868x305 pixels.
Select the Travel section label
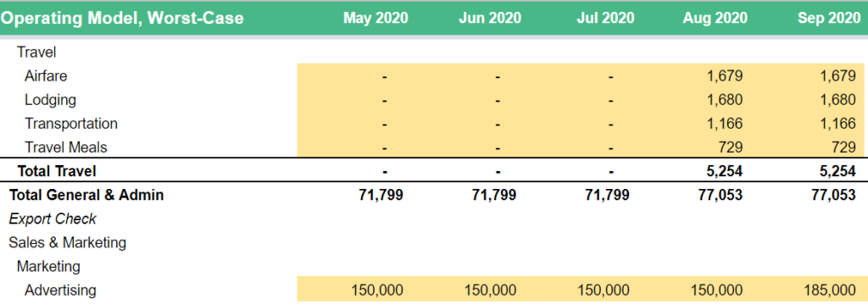(37, 52)
